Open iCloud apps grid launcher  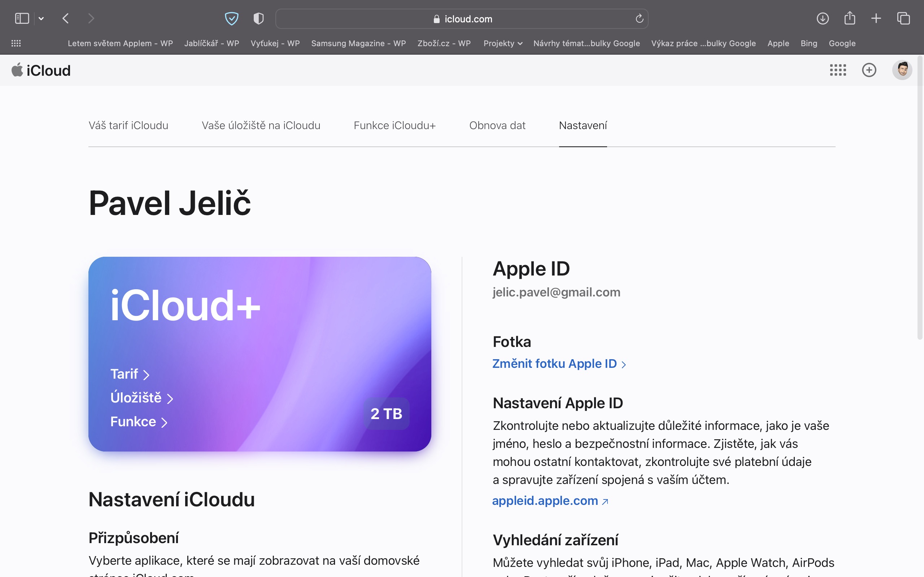(838, 70)
